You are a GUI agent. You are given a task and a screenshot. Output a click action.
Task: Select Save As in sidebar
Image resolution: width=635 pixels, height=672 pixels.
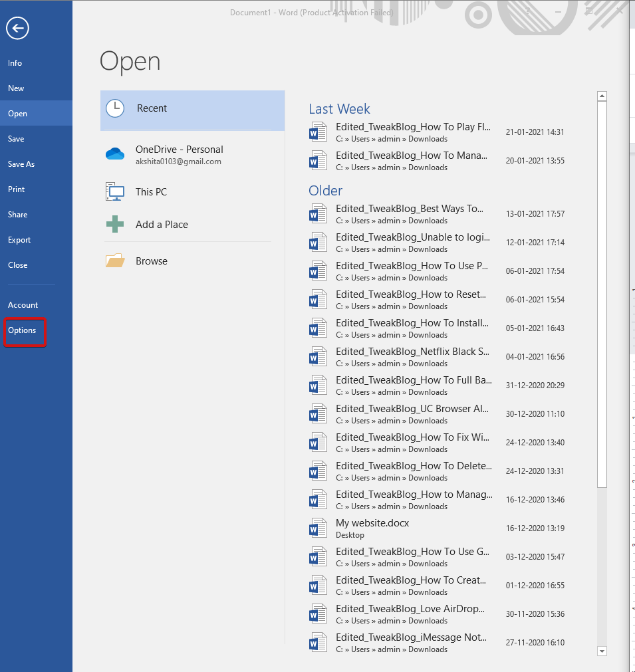pos(21,164)
